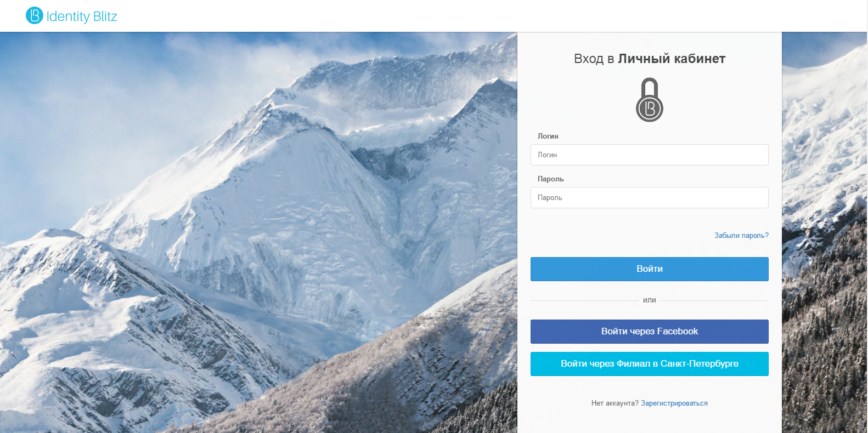This screenshot has width=868, height=433.
Task: Click the round Identity Blitz logo icon
Action: (x=35, y=15)
